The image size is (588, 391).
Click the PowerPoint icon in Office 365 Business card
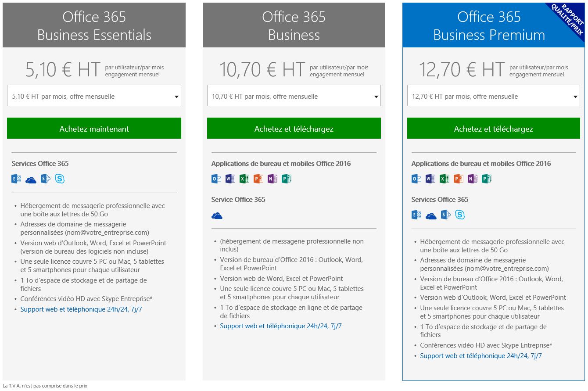[x=258, y=179]
